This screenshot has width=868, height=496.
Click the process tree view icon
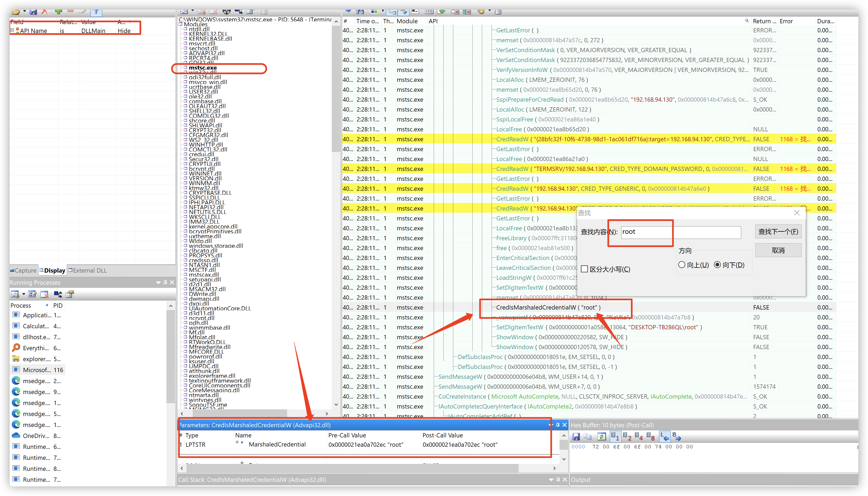(58, 294)
